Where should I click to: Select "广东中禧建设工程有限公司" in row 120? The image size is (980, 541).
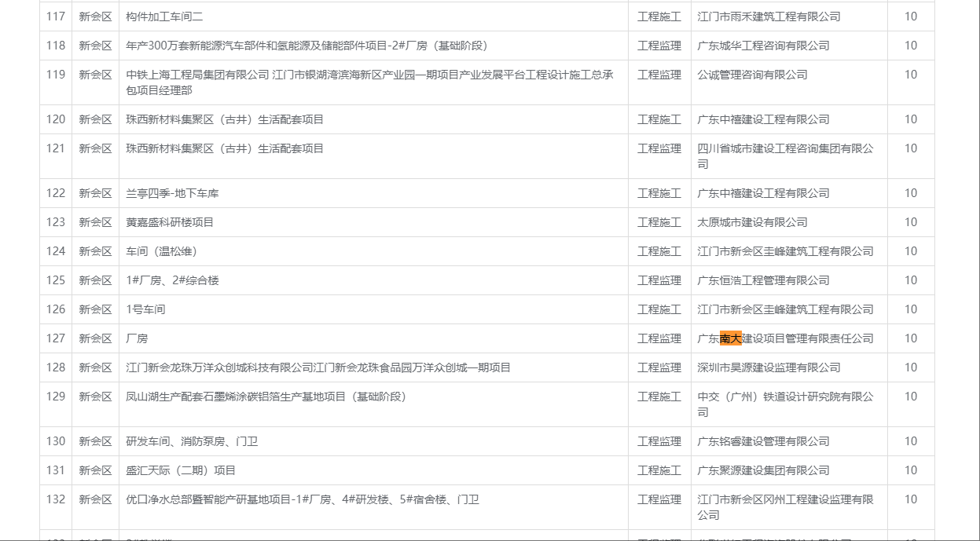click(763, 119)
